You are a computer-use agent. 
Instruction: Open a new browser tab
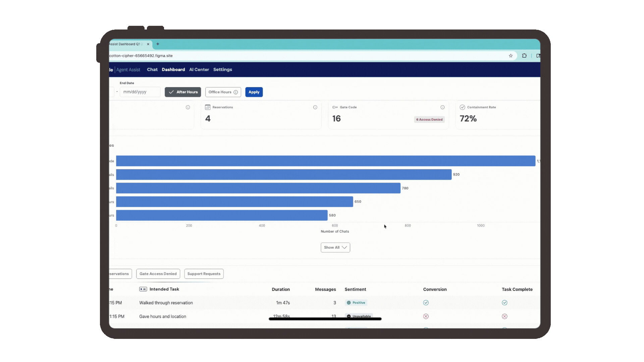click(x=158, y=44)
